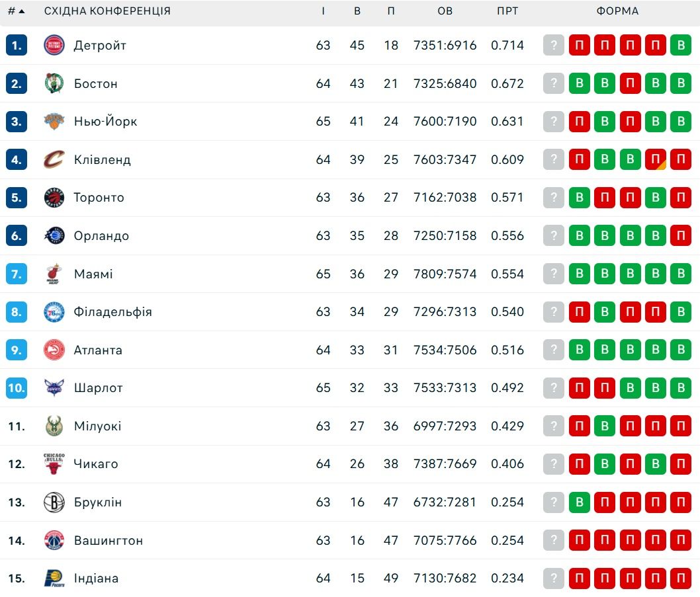Sort standings by ОВ column header
This screenshot has height=597, width=700.
pos(445,11)
